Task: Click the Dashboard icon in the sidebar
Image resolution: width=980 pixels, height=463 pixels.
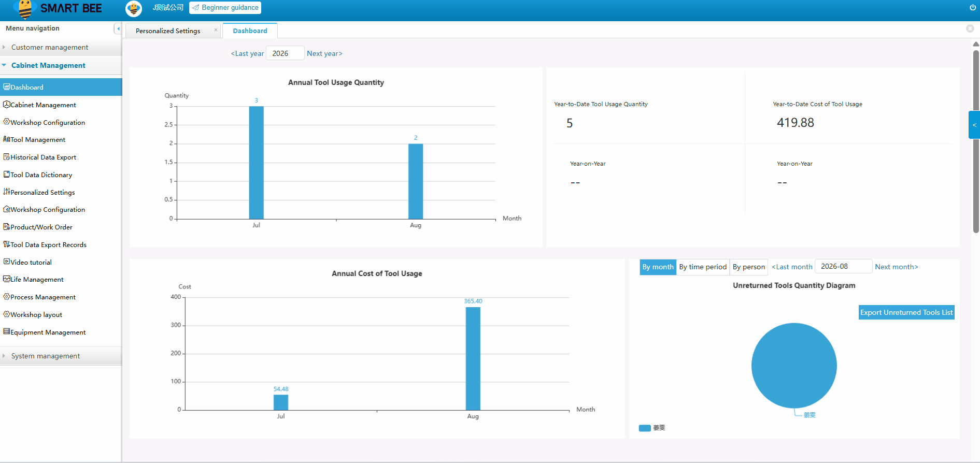Action: pos(7,86)
